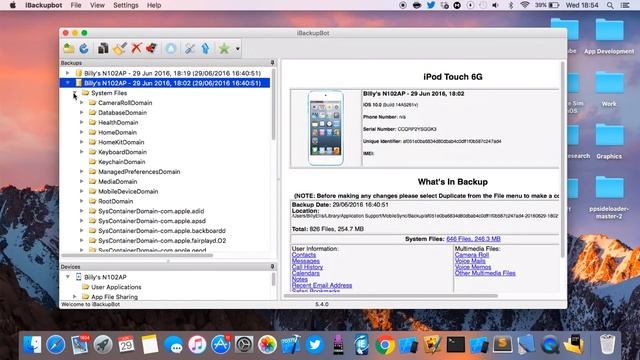Open the dropdown arrow beside the green star
Screen dimensions: 640x360
tap(238, 49)
